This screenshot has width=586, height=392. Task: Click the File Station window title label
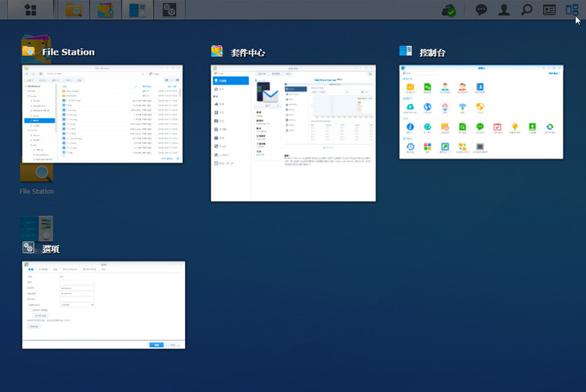[x=68, y=52]
